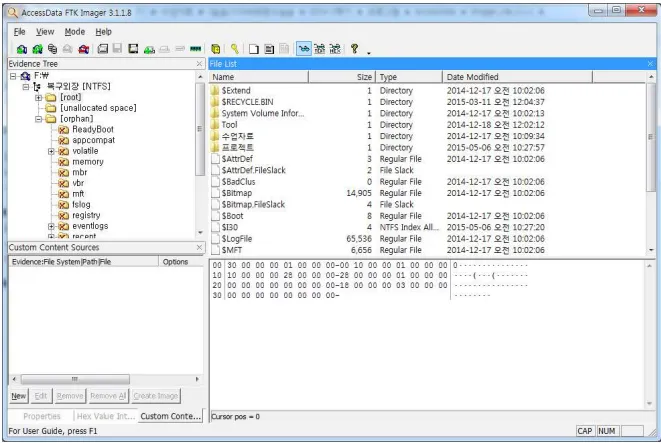Open the toolbar options dropdown arrow

[x=368, y=53]
